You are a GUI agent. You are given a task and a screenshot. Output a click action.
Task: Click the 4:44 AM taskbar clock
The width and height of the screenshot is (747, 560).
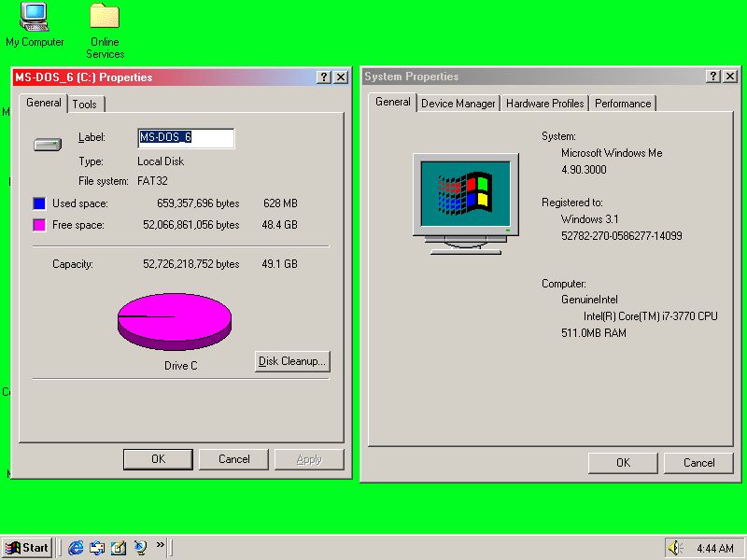pyautogui.click(x=714, y=549)
